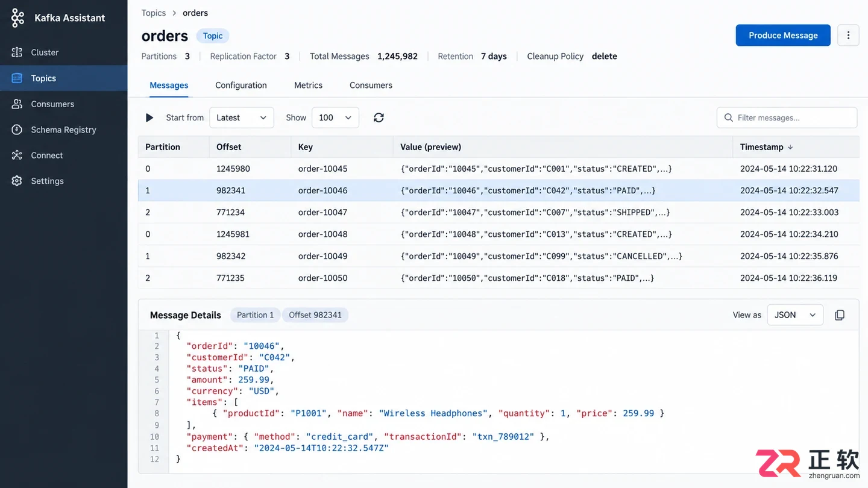Click the Settings gear icon
The image size is (868, 488).
(17, 181)
